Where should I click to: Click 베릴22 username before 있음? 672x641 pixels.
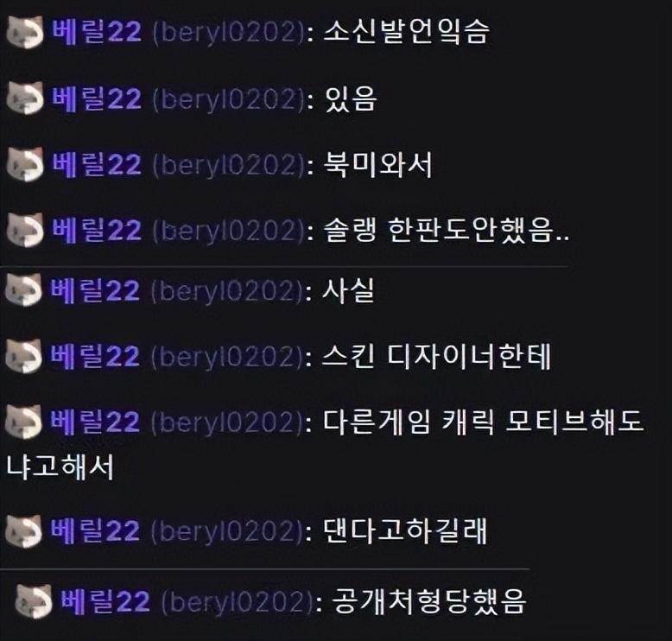coord(97,98)
